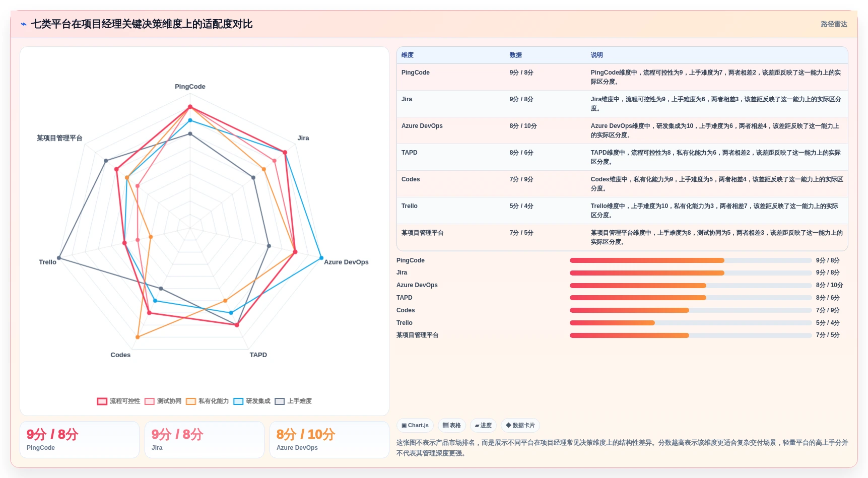The width and height of the screenshot is (868, 478).
Task: Select the PingCode table row name
Action: (x=416, y=73)
